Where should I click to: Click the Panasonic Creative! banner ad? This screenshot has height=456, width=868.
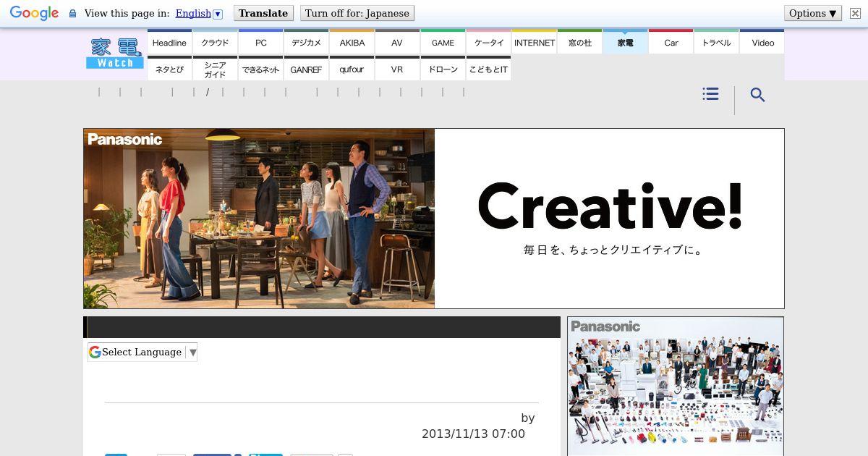pyautogui.click(x=434, y=219)
